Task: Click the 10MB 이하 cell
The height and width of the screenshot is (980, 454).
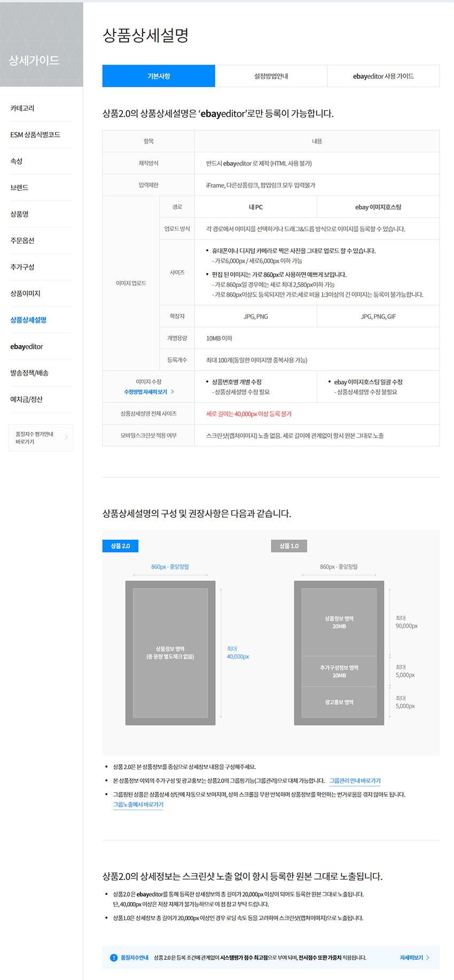Action: (x=317, y=338)
